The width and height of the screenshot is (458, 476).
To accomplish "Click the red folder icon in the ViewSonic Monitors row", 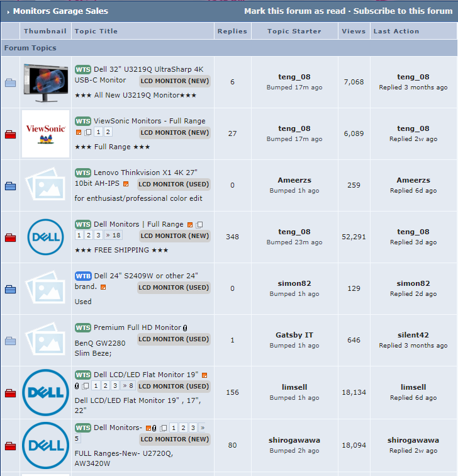I will pyautogui.click(x=10, y=134).
